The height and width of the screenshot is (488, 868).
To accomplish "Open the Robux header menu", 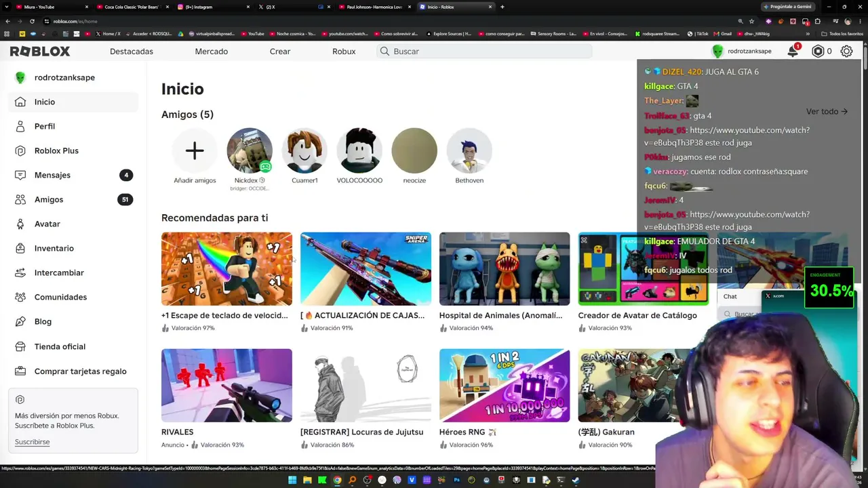I will (344, 52).
